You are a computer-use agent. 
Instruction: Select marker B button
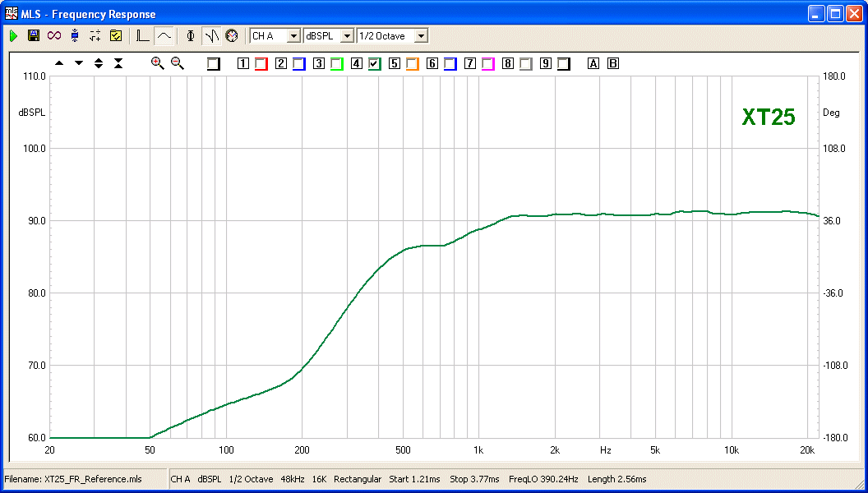(x=613, y=63)
